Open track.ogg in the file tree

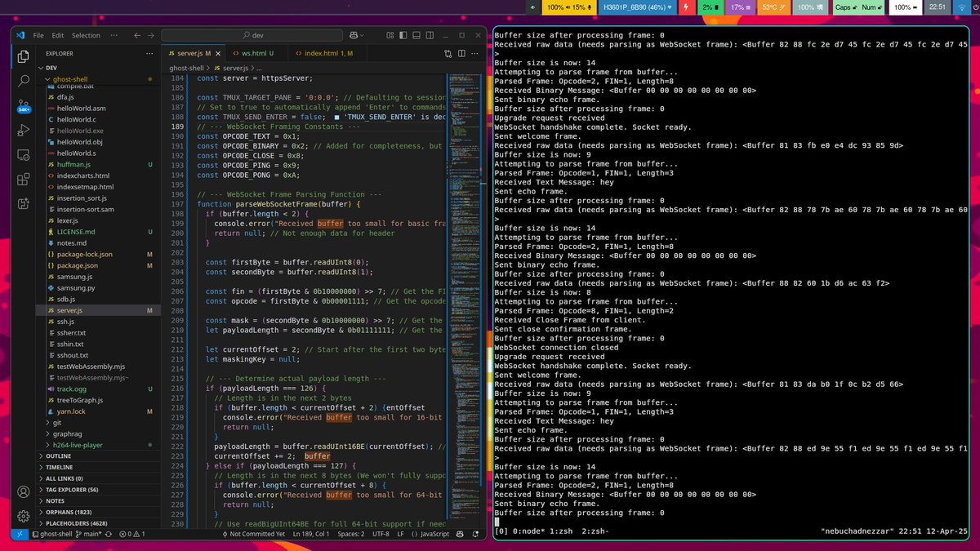point(98,389)
